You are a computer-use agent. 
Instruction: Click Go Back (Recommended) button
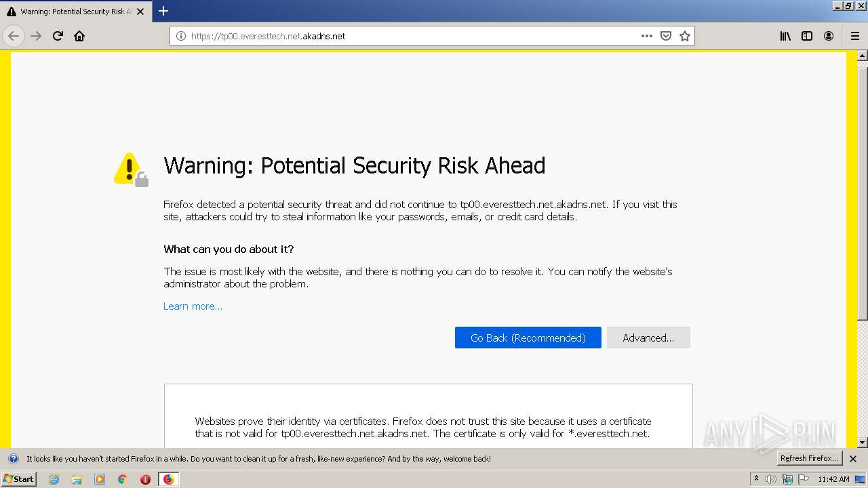point(528,338)
